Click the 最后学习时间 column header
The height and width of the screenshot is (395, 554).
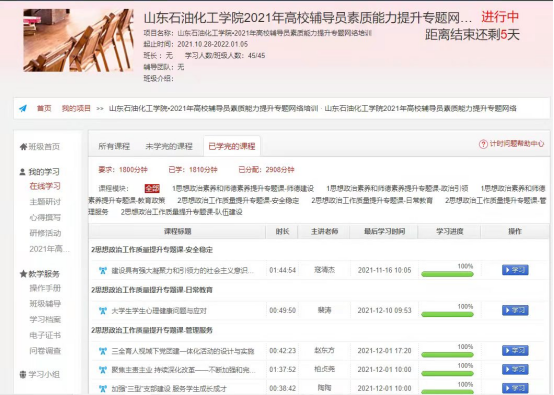coord(384,231)
